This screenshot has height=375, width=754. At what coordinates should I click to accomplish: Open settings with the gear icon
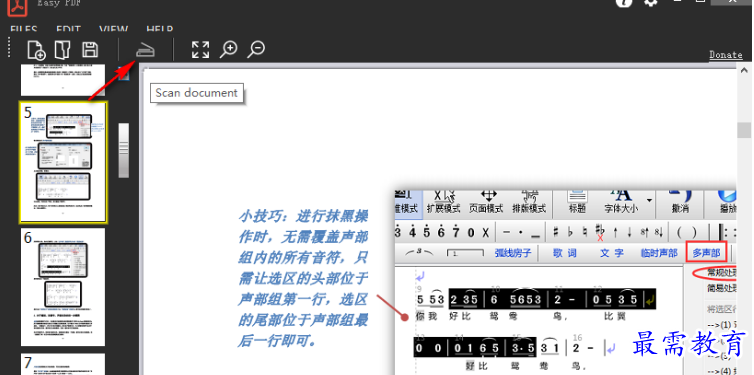click(650, 2)
